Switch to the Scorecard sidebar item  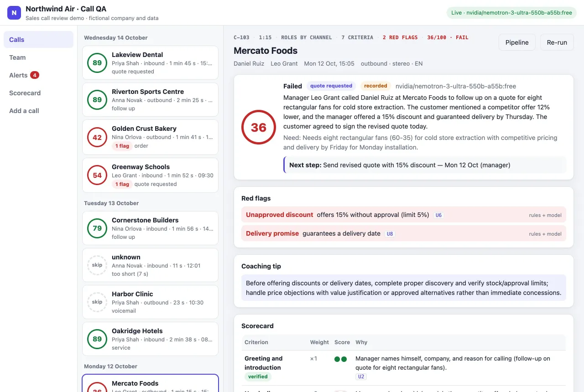pos(38,93)
